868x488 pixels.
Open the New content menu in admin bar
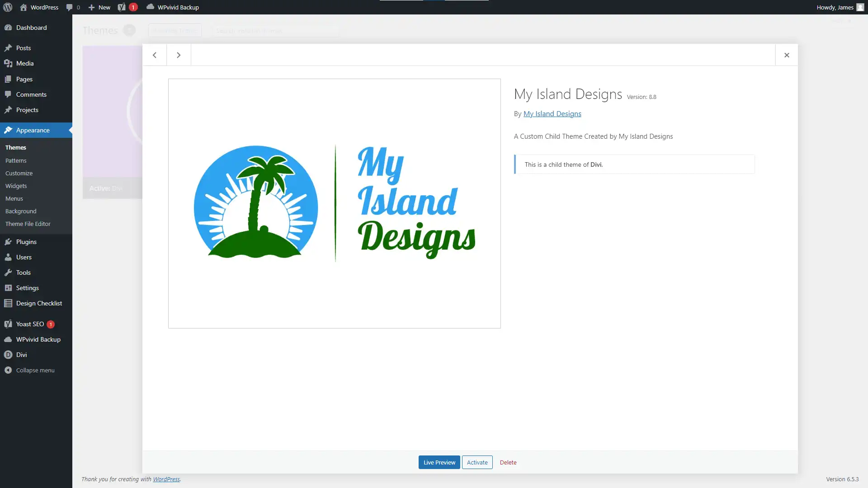pos(99,7)
